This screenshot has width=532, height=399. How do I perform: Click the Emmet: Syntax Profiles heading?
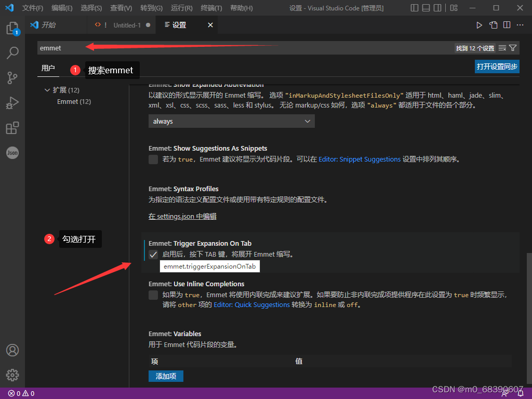[183, 189]
